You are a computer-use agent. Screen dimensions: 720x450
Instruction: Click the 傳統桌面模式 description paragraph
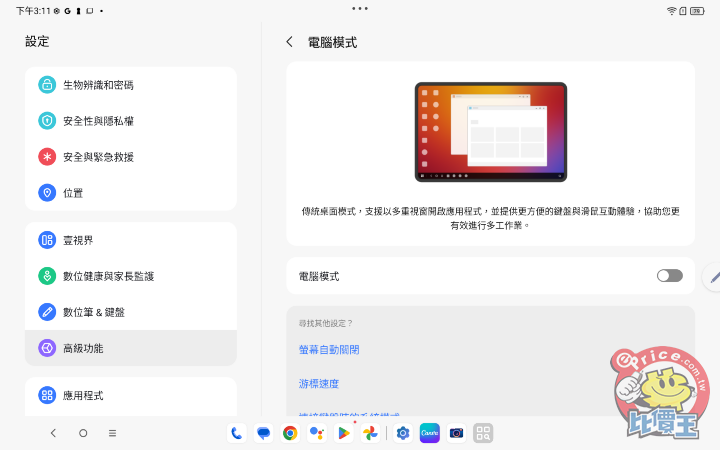(490, 218)
